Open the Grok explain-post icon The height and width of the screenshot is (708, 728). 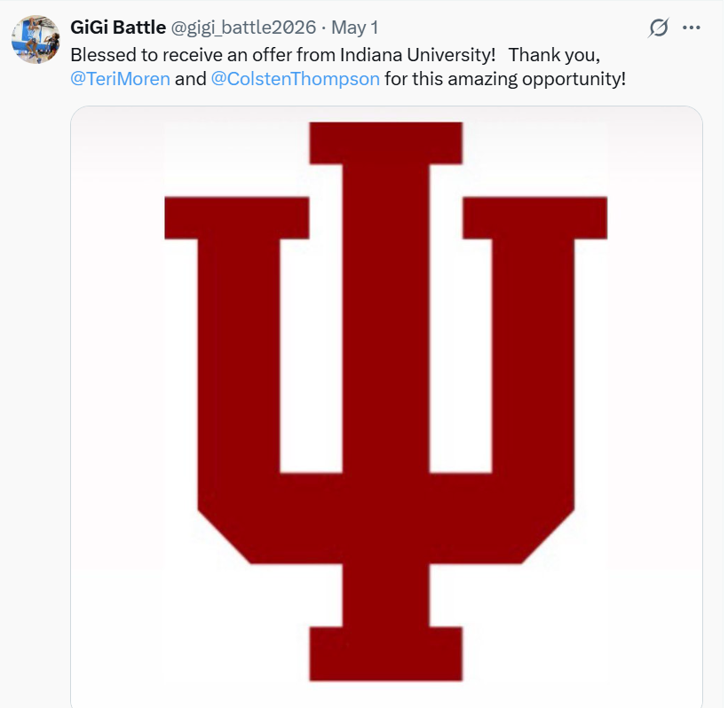pyautogui.click(x=658, y=28)
